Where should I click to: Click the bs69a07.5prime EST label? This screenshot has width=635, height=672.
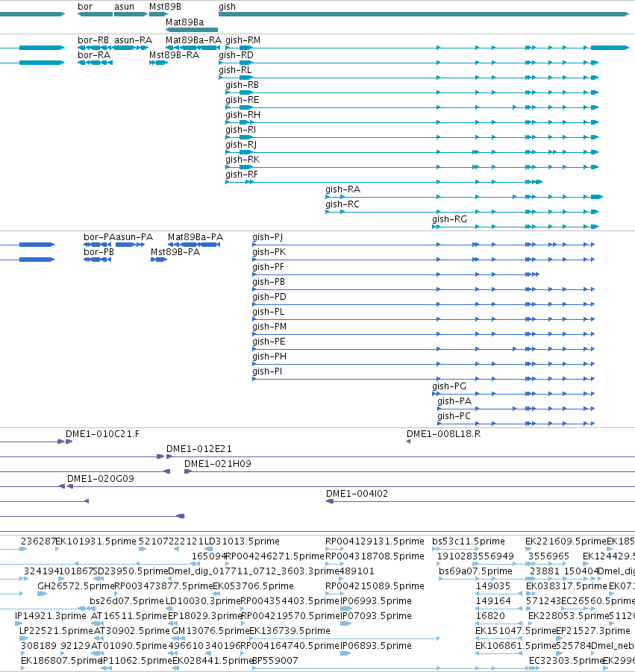[475, 571]
